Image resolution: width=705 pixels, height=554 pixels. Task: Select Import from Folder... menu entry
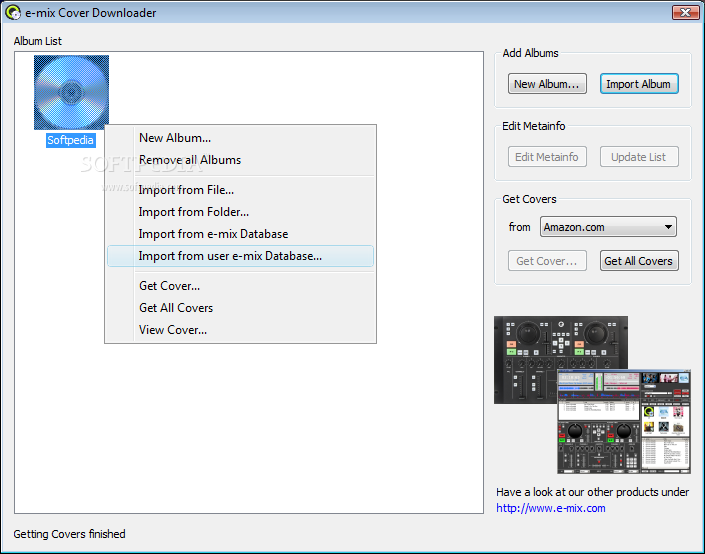point(240,212)
